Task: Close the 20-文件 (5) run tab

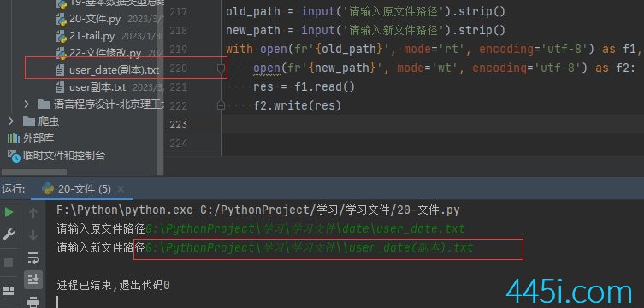Action: (121, 189)
